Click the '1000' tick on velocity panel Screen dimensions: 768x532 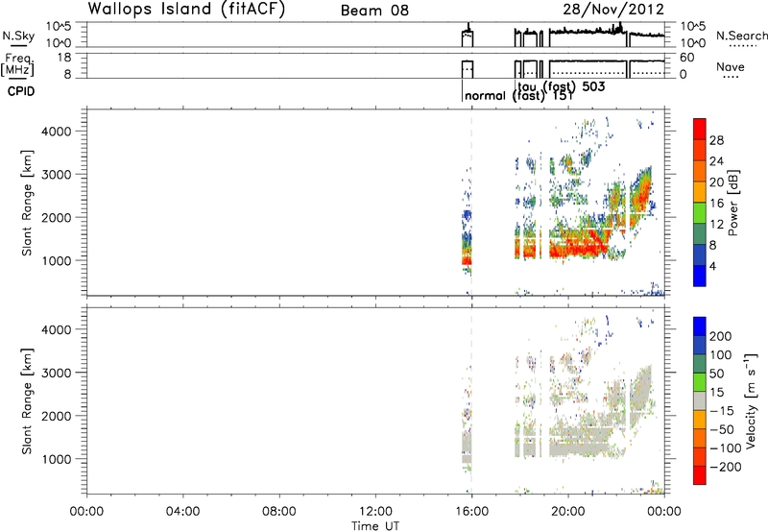[57, 459]
